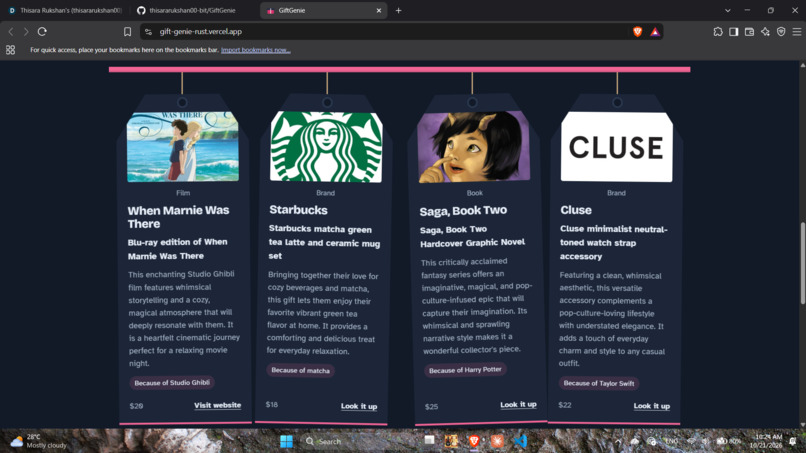Open a new browser tab

pyautogui.click(x=398, y=10)
